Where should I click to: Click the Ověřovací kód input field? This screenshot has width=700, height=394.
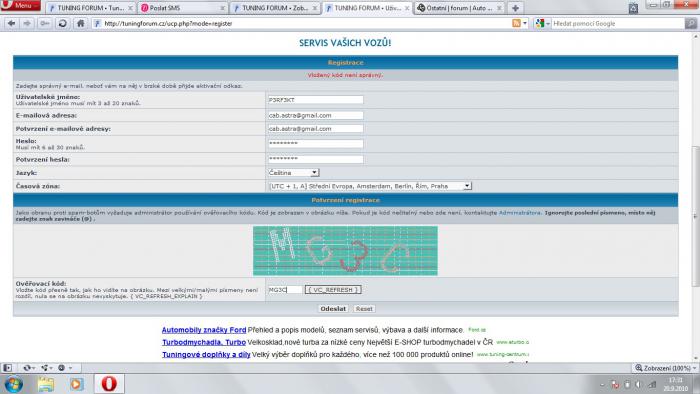click(x=285, y=290)
